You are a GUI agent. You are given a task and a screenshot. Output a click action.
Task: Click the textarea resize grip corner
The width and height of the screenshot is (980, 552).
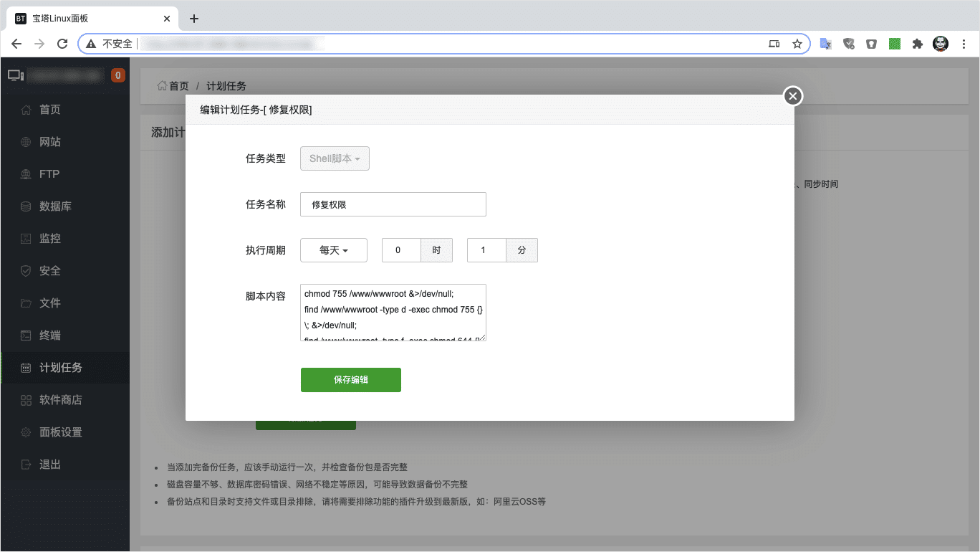[482, 337]
